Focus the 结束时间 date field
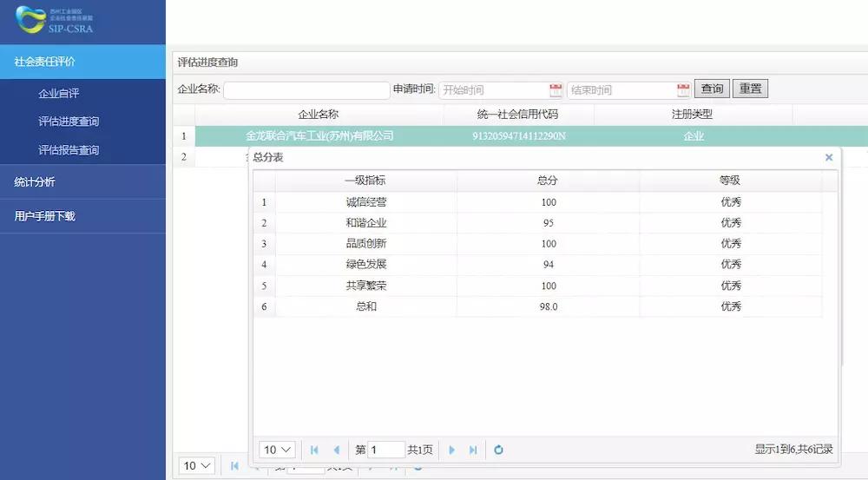868x480 pixels. (x=628, y=90)
